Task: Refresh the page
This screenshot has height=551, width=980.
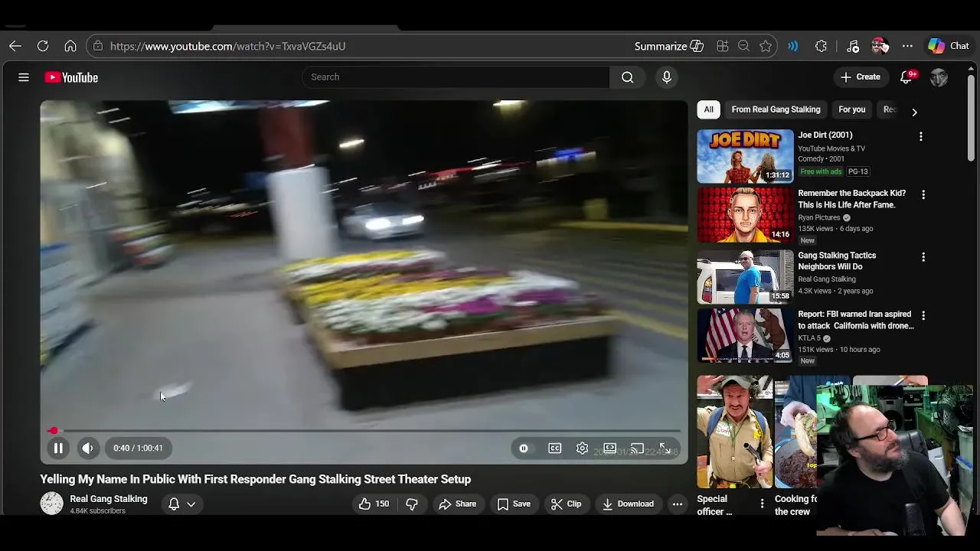Action: tap(43, 46)
